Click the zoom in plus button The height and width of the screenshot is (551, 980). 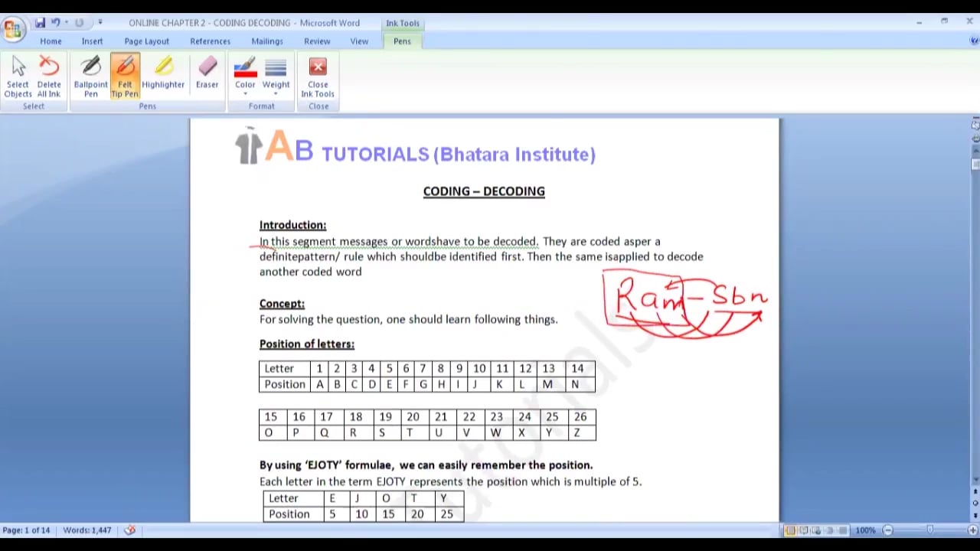click(972, 530)
